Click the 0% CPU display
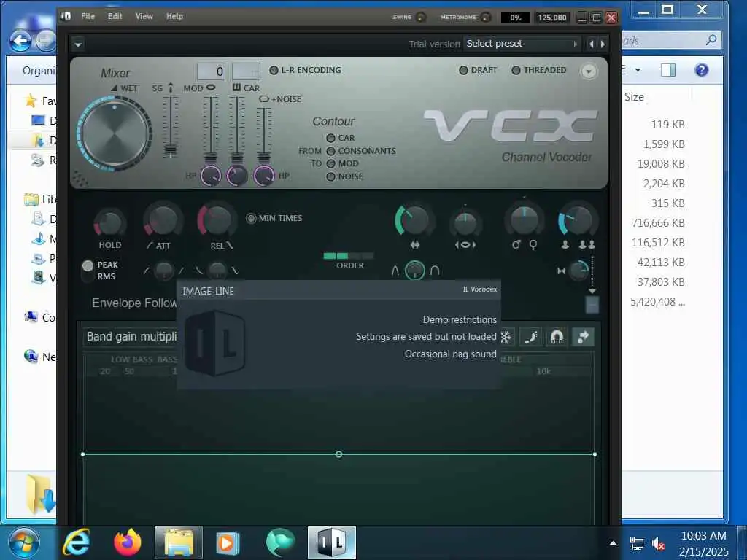 (516, 17)
